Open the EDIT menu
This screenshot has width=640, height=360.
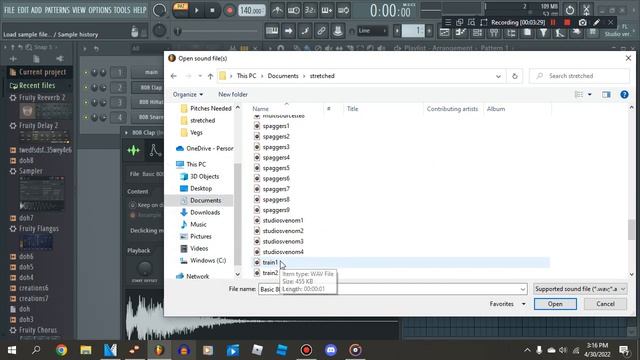(x=23, y=10)
